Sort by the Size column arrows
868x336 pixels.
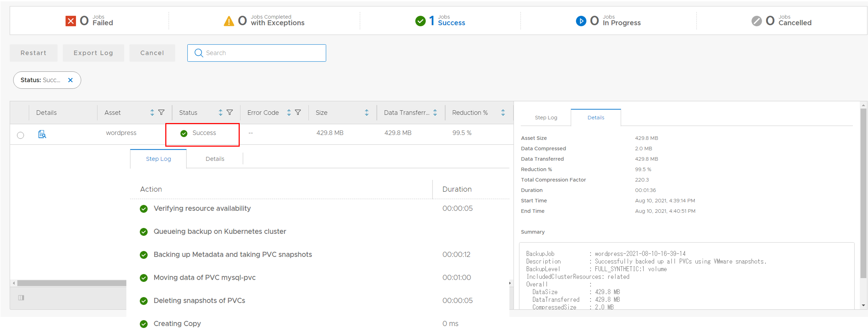click(367, 112)
